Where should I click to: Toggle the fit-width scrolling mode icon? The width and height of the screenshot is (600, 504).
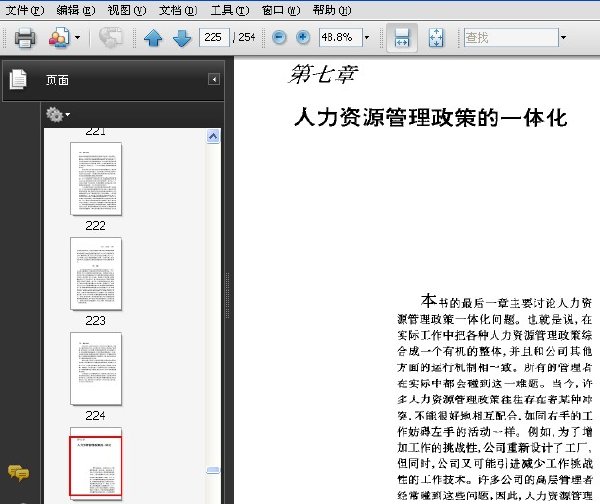pos(402,38)
